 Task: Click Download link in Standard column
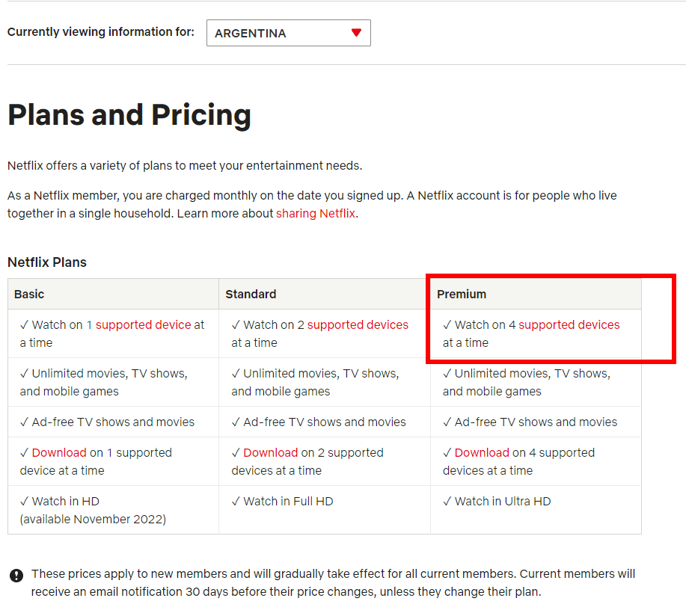270,452
